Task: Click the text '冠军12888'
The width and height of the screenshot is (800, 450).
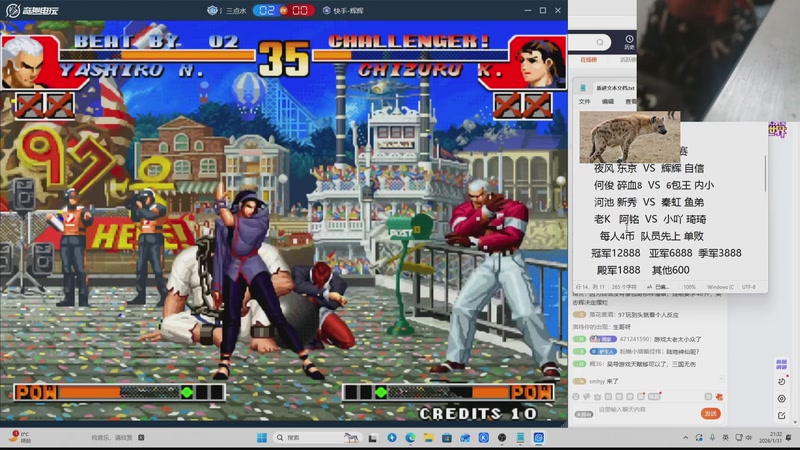Action: click(x=615, y=253)
